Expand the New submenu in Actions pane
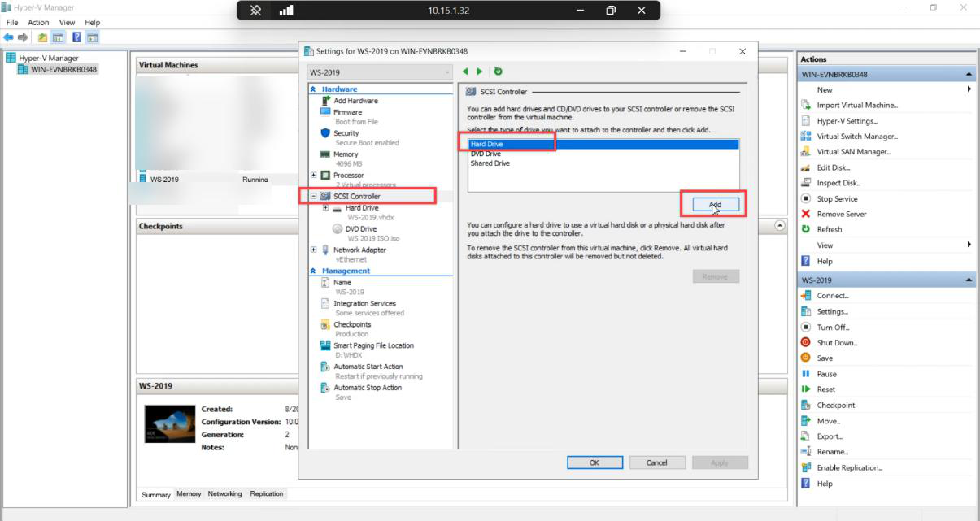This screenshot has width=980, height=521. (969, 89)
